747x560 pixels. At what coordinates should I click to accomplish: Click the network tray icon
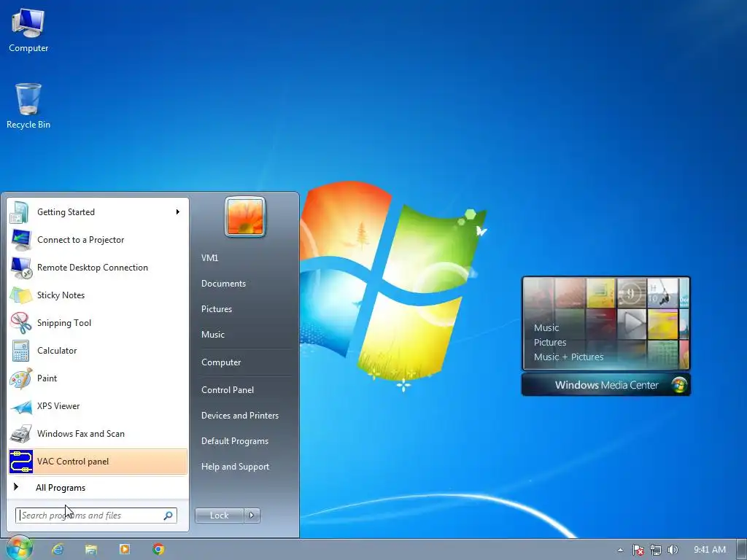(x=656, y=550)
